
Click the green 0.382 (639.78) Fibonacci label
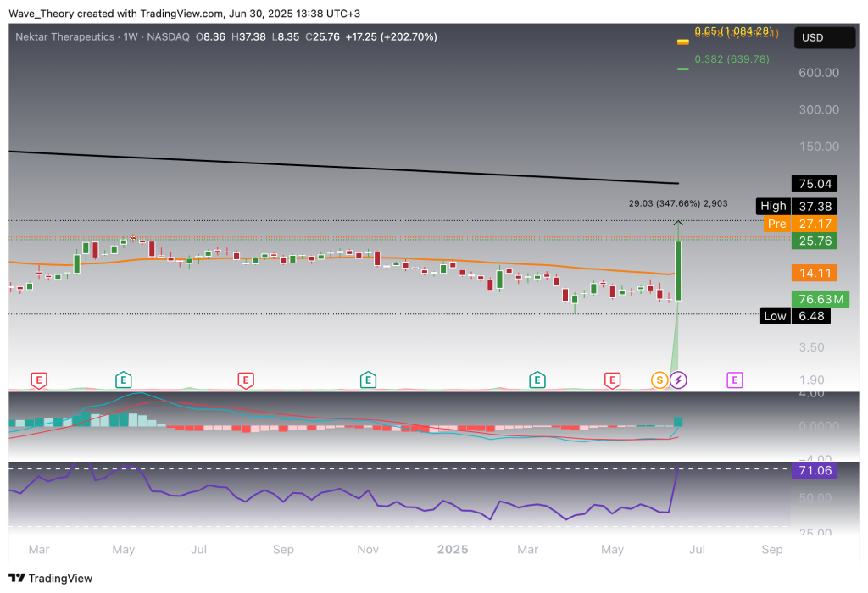click(732, 59)
